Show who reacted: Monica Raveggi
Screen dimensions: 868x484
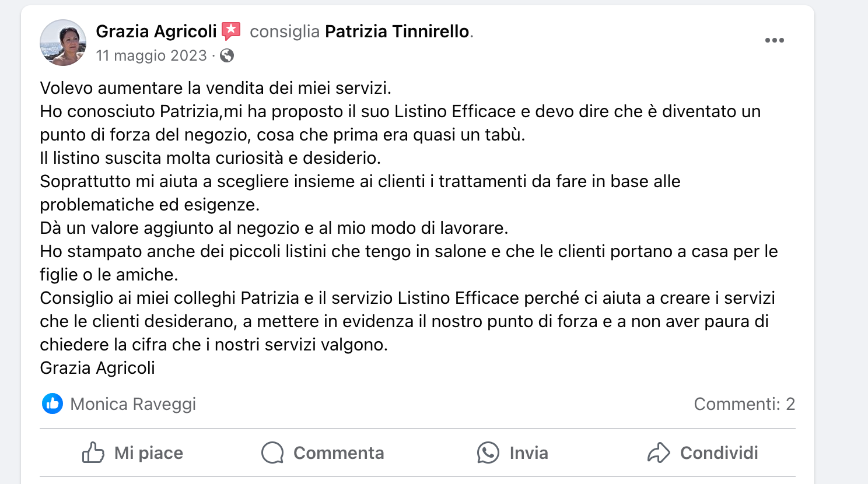(x=133, y=404)
